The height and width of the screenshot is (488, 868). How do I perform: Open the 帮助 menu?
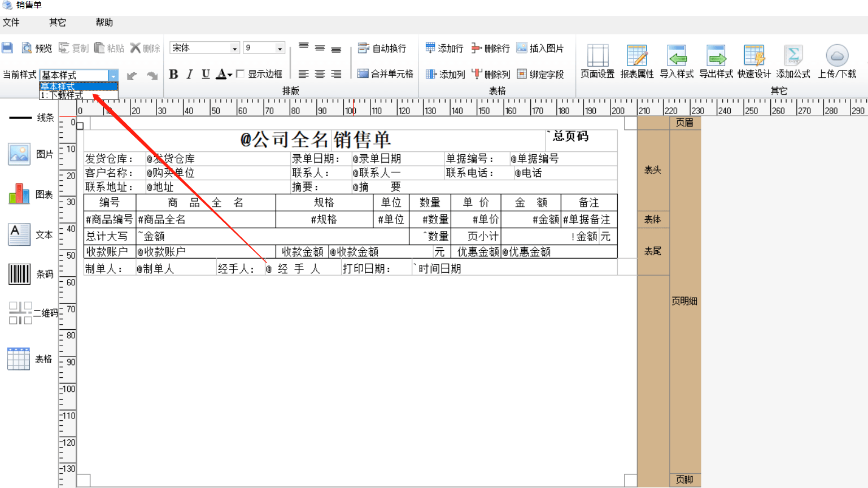104,23
